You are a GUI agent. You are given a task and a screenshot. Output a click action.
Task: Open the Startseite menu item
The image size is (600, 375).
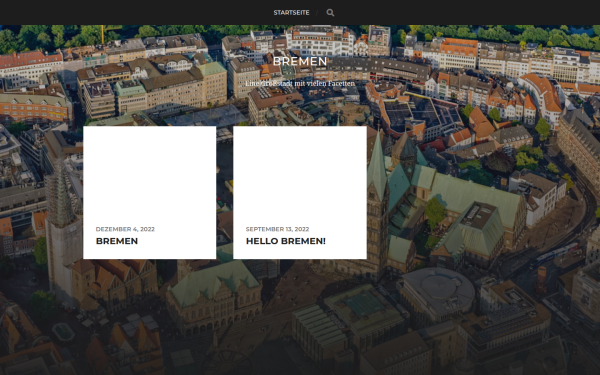click(291, 13)
